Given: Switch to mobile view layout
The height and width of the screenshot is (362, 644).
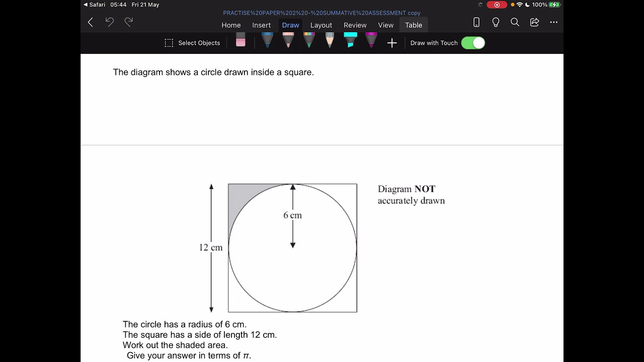Looking at the screenshot, I should (x=476, y=22).
